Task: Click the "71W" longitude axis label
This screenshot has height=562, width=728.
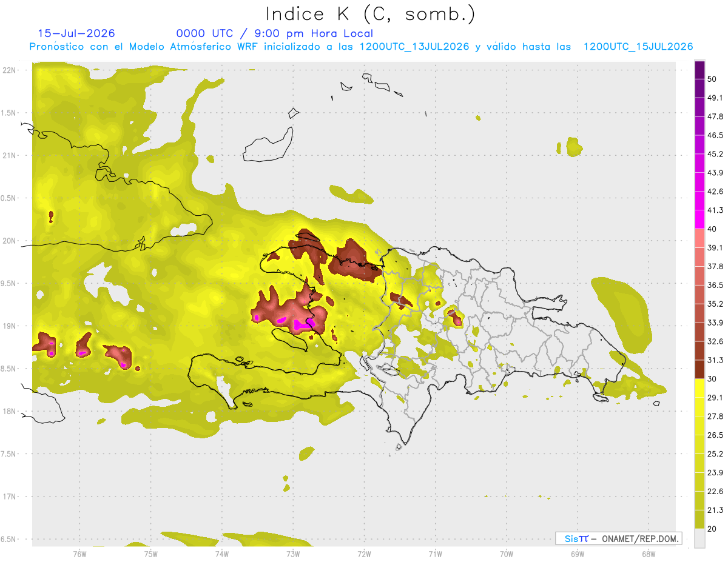Action: click(x=435, y=554)
